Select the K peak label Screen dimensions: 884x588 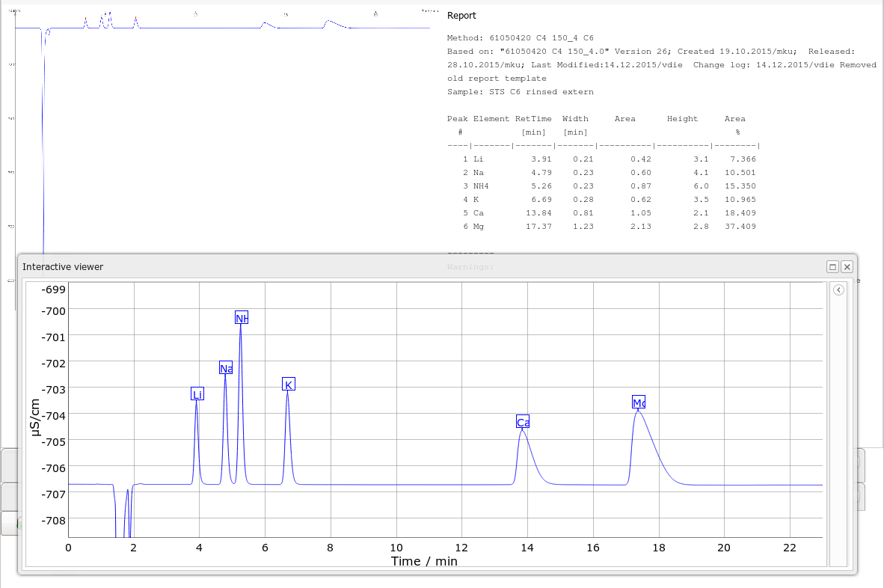pyautogui.click(x=289, y=385)
